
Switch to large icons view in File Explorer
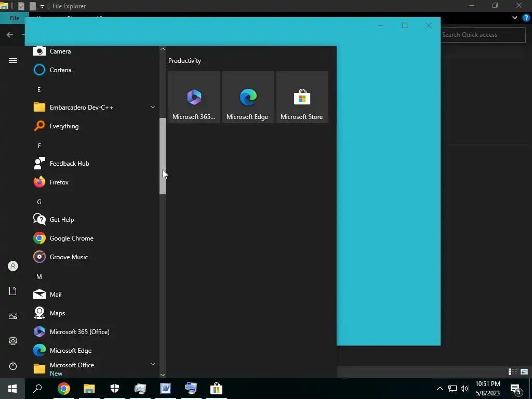point(524,372)
